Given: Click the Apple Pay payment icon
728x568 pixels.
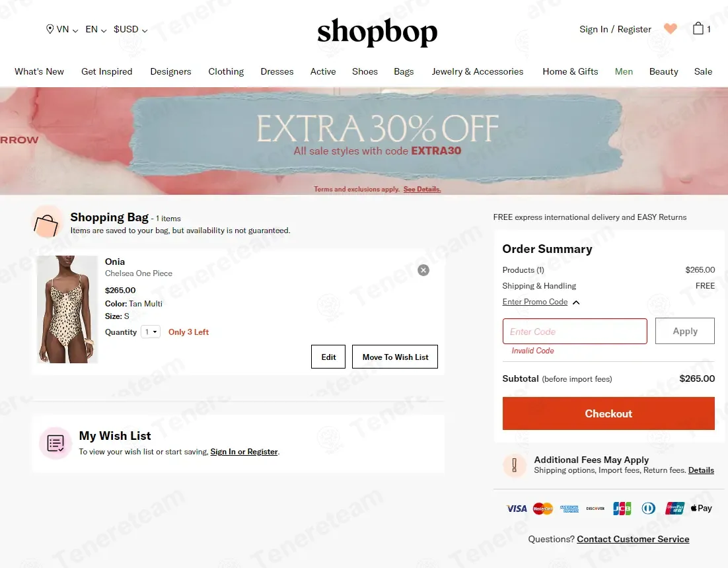Looking at the screenshot, I should tap(701, 508).
